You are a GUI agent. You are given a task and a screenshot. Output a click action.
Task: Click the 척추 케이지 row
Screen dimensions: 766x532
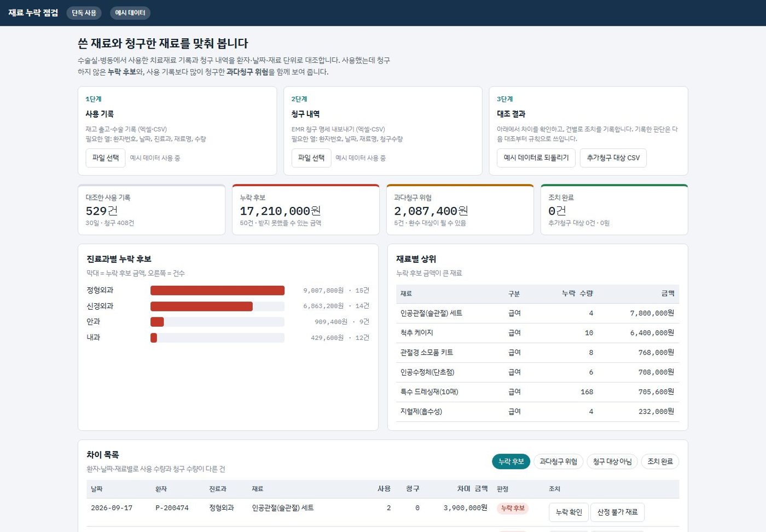[x=537, y=333]
